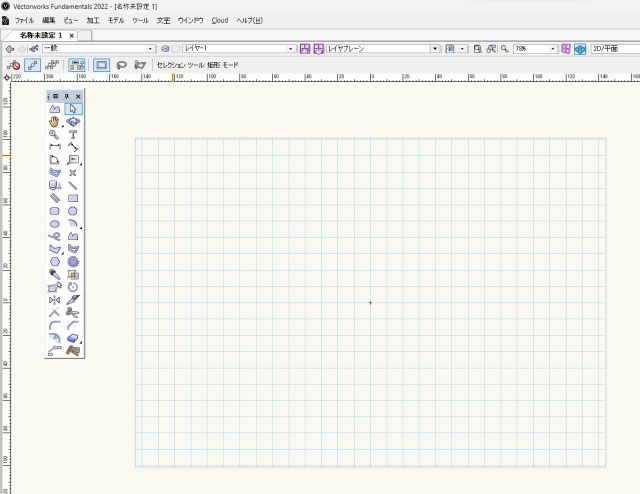Screen dimensions: 640x494
Task: Toggle disable interactive scaling mode
Action: click(x=14, y=65)
